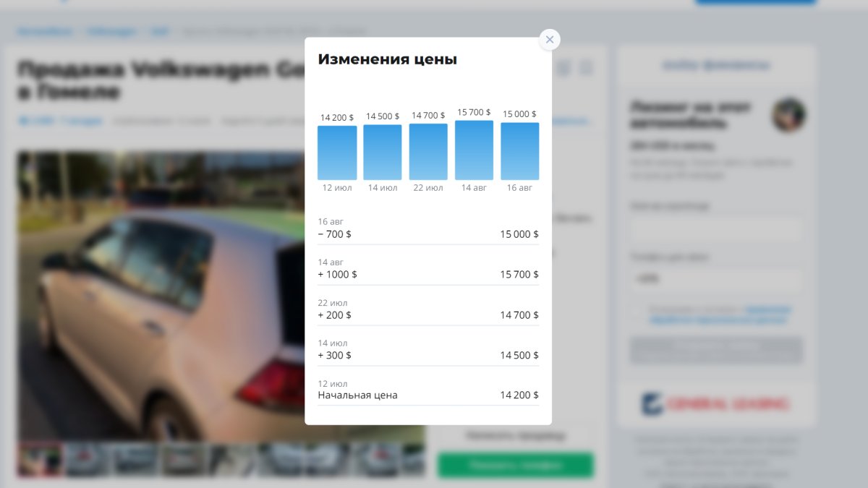Image resolution: width=868 pixels, height=488 pixels.
Task: Choose the write to seller button
Action: (x=516, y=435)
